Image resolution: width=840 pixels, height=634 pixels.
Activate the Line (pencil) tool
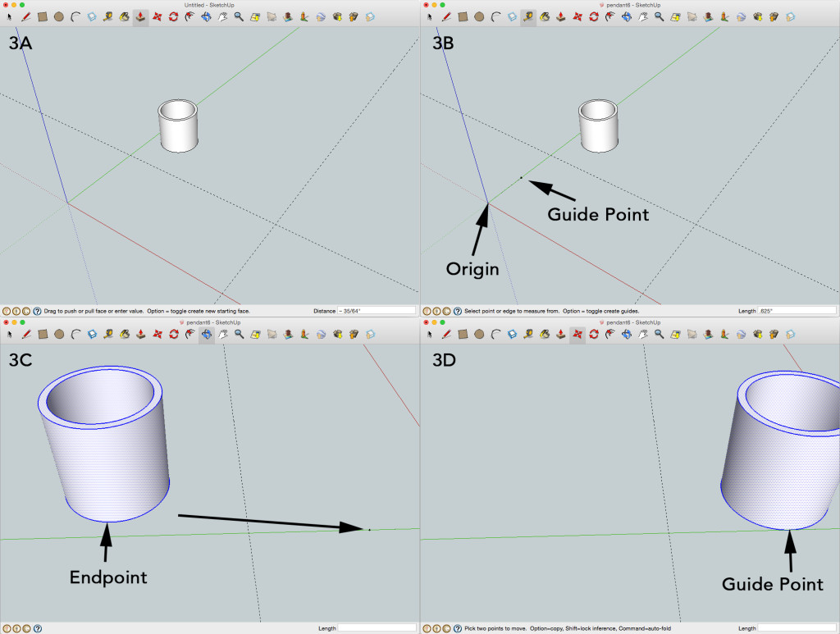25,16
